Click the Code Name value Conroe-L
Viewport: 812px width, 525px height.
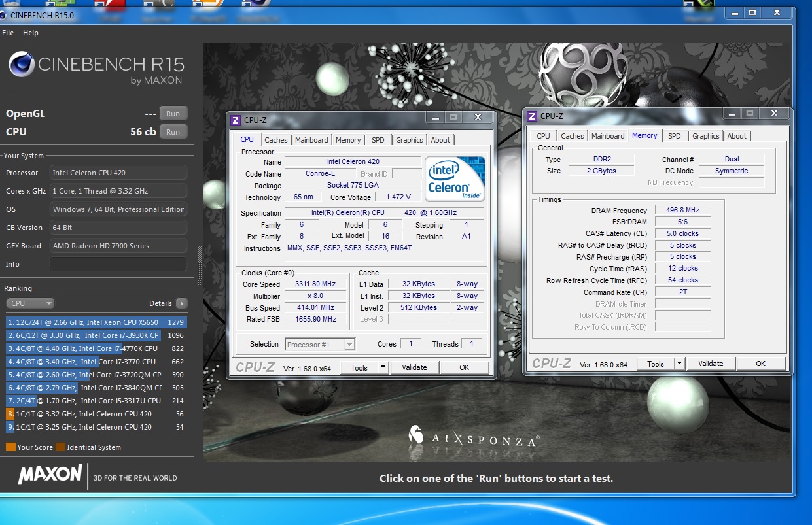(321, 173)
